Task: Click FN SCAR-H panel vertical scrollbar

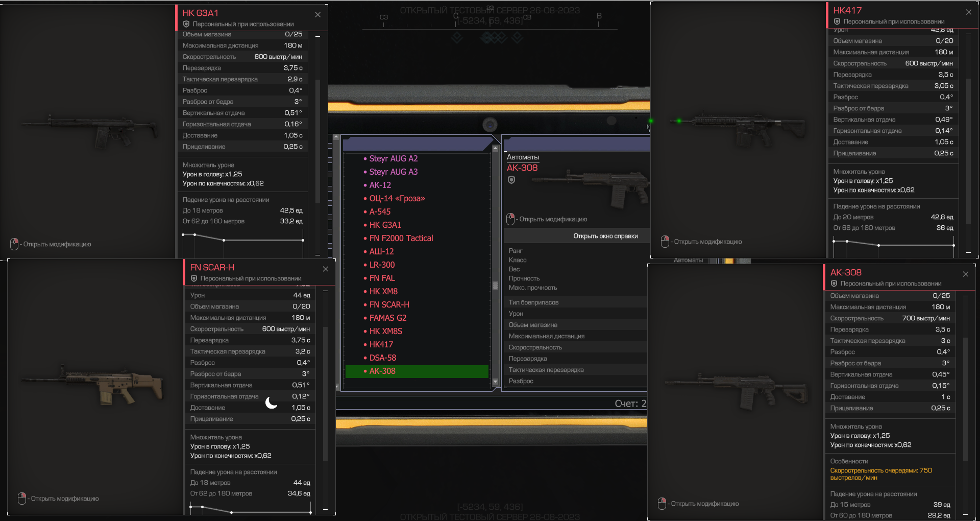Action: point(326,393)
